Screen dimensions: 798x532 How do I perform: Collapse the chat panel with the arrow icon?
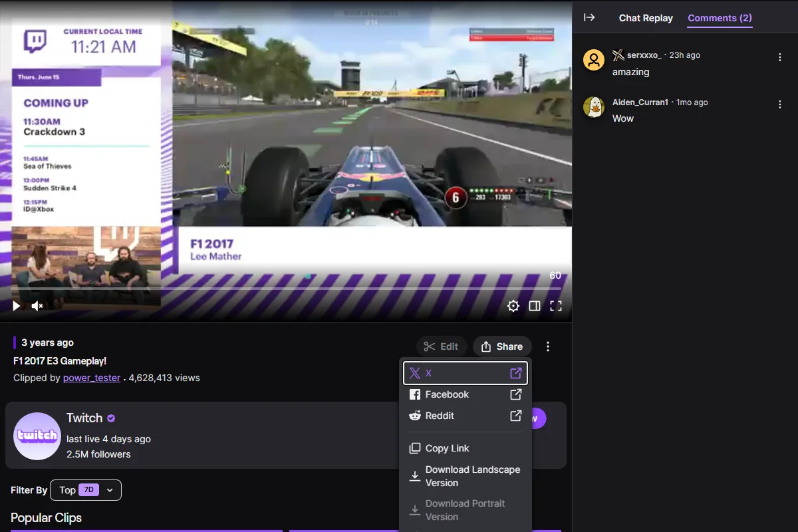[589, 17]
